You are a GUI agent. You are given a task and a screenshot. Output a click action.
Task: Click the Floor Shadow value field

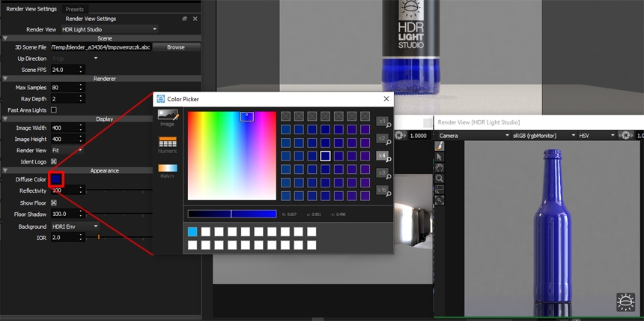coord(64,214)
